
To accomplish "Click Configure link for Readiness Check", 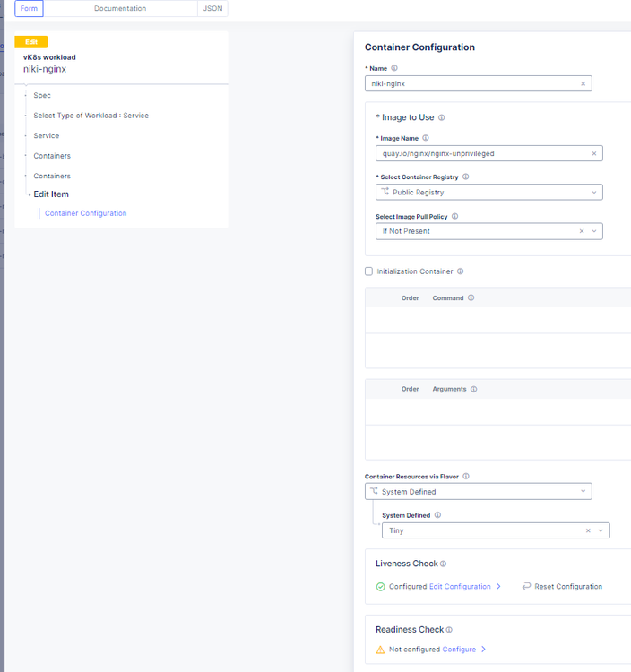I will click(459, 650).
